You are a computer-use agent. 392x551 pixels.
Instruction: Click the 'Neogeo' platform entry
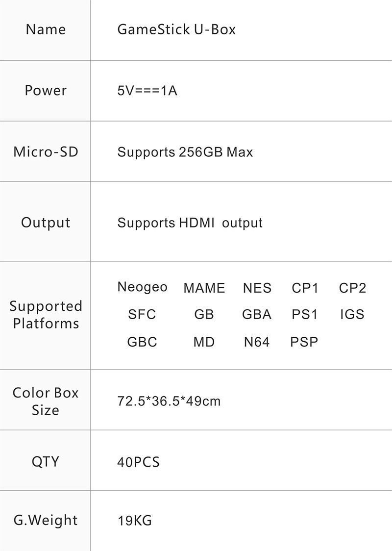coord(142,287)
